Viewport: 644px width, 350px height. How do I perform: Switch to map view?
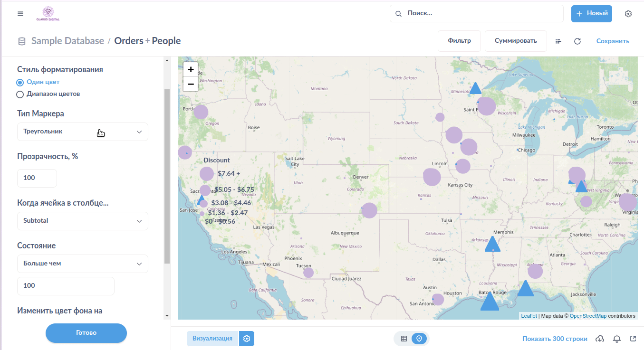click(x=419, y=339)
